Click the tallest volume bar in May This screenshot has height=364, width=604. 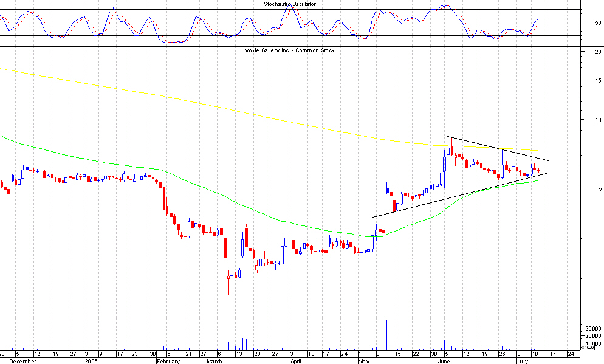pos(386,335)
